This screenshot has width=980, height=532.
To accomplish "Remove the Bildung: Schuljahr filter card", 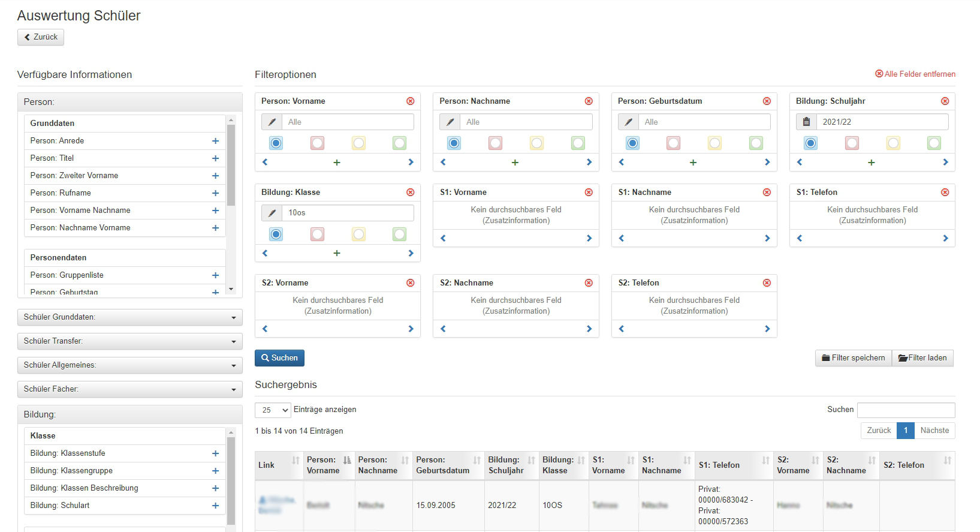I will 945,101.
